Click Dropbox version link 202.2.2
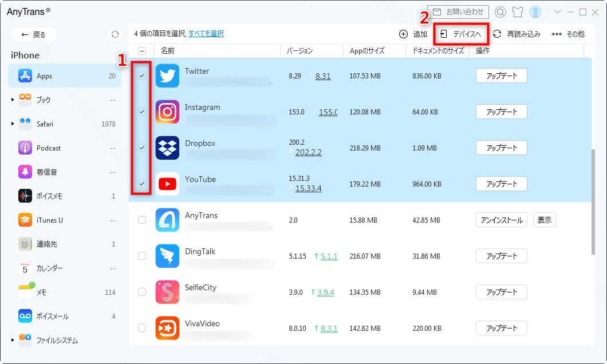The image size is (607, 364). (309, 152)
